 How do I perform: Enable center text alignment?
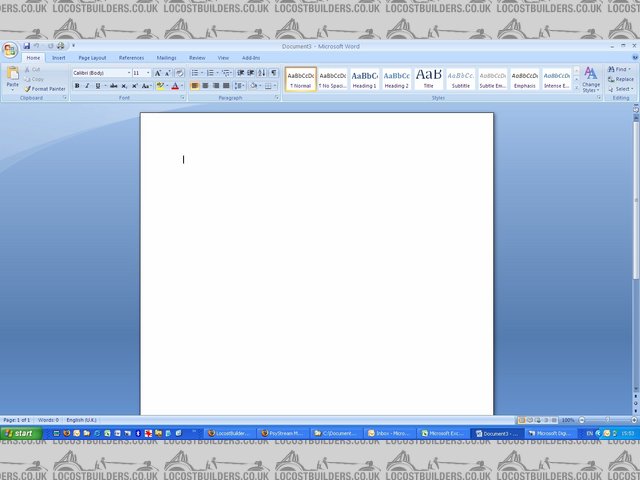(x=206, y=86)
